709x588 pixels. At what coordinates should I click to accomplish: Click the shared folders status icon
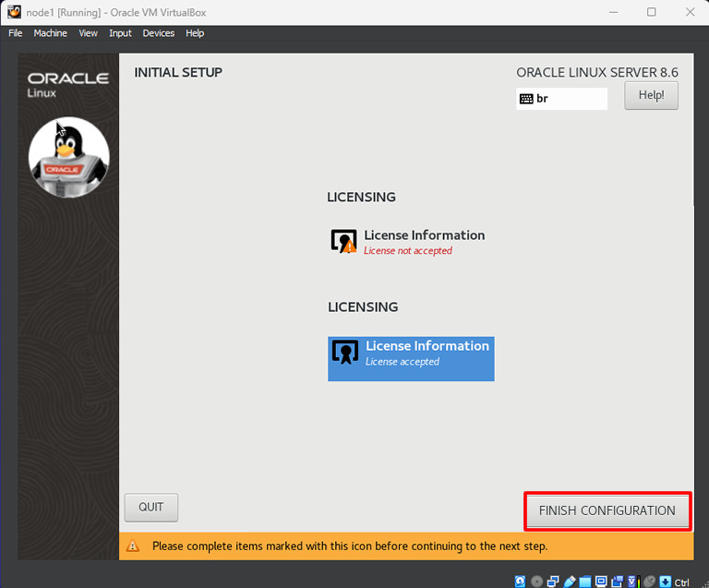585,582
